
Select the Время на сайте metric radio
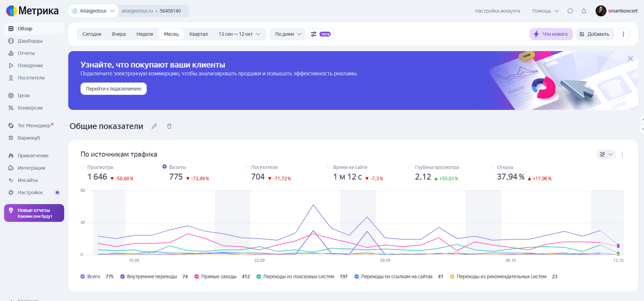pos(329,167)
